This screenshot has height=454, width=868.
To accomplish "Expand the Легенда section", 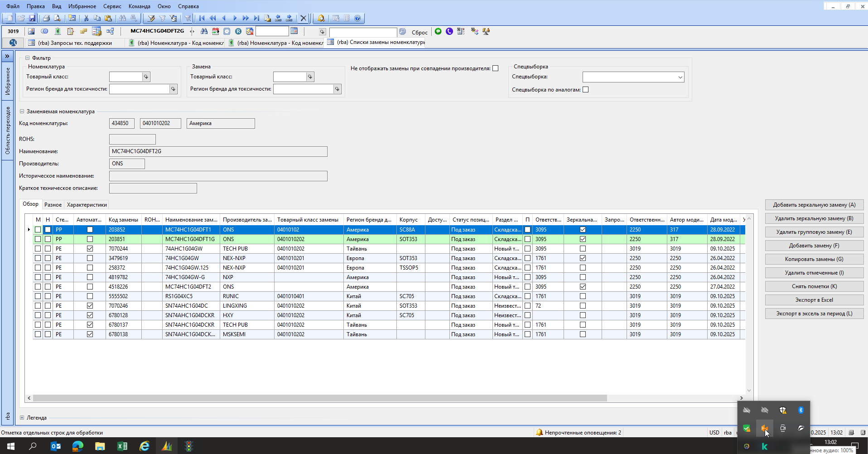I will tap(22, 418).
